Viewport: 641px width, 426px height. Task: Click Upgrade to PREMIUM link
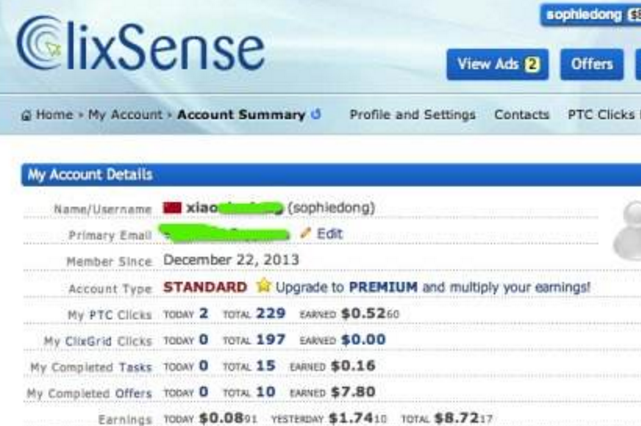tap(347, 287)
